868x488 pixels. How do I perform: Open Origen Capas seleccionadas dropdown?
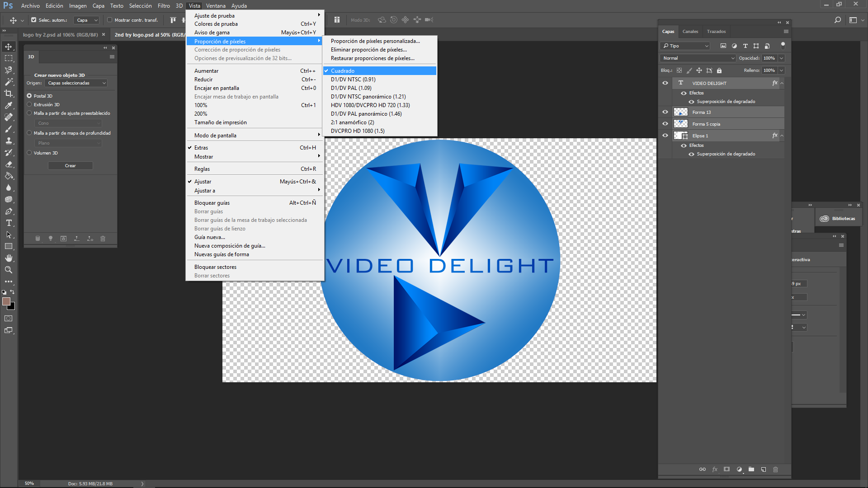76,83
